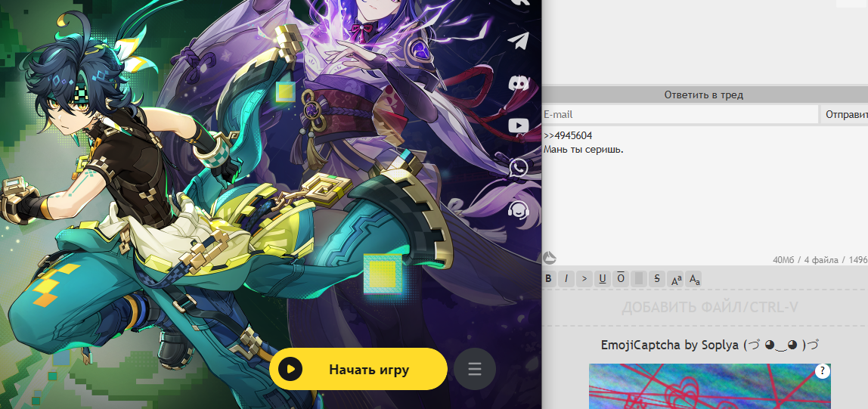This screenshot has height=409, width=868.
Task: Click the play icon inside Начать игру
Action: [290, 369]
